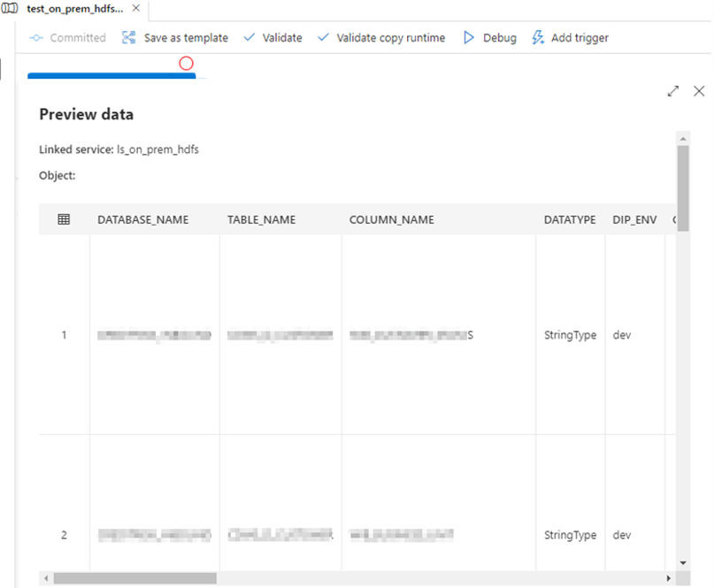Click the DATABASE_NAME column header
714x588 pixels.
click(142, 219)
